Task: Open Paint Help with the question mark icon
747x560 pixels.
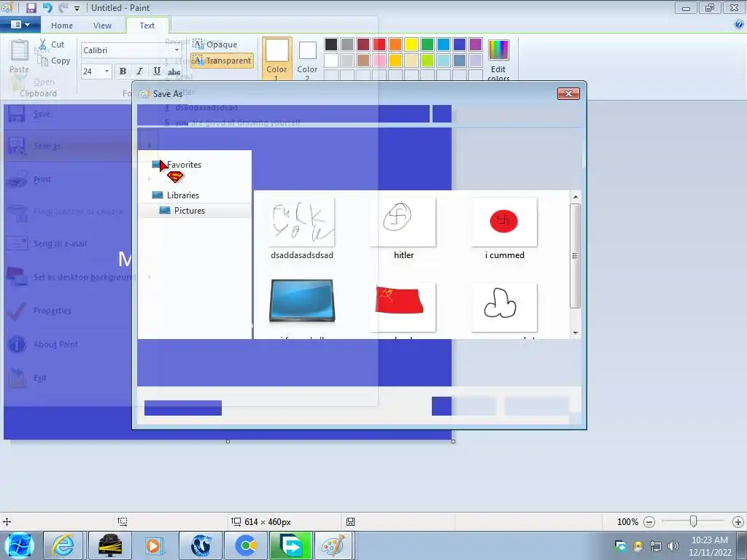Action: pyautogui.click(x=739, y=25)
